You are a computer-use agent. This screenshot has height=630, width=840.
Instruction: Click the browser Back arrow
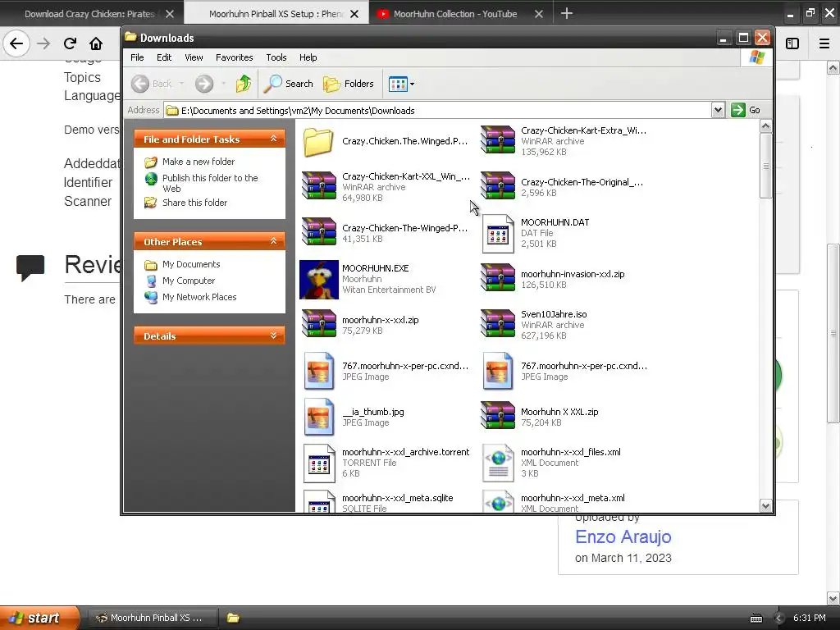[16, 43]
